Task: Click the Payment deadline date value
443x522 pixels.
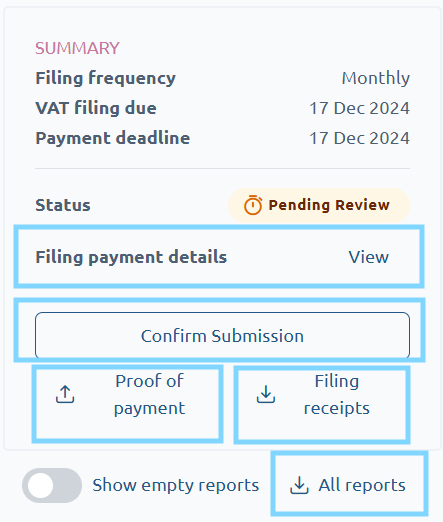Action: [x=359, y=138]
